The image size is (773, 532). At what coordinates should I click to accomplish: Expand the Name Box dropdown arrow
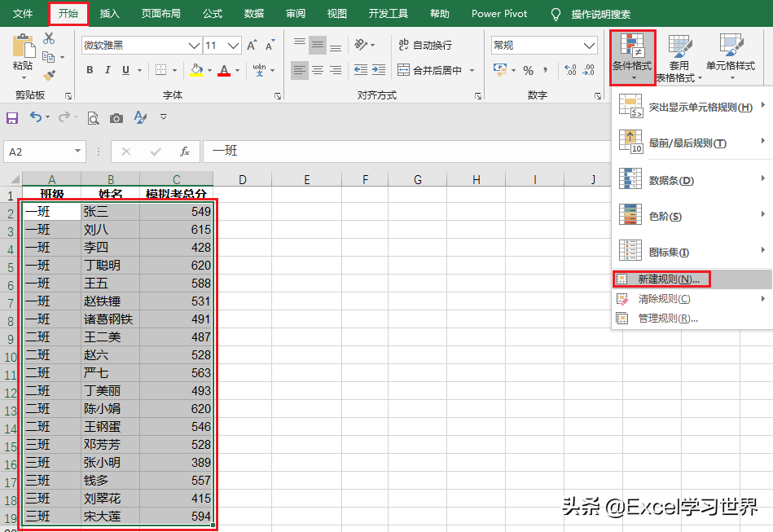77,151
